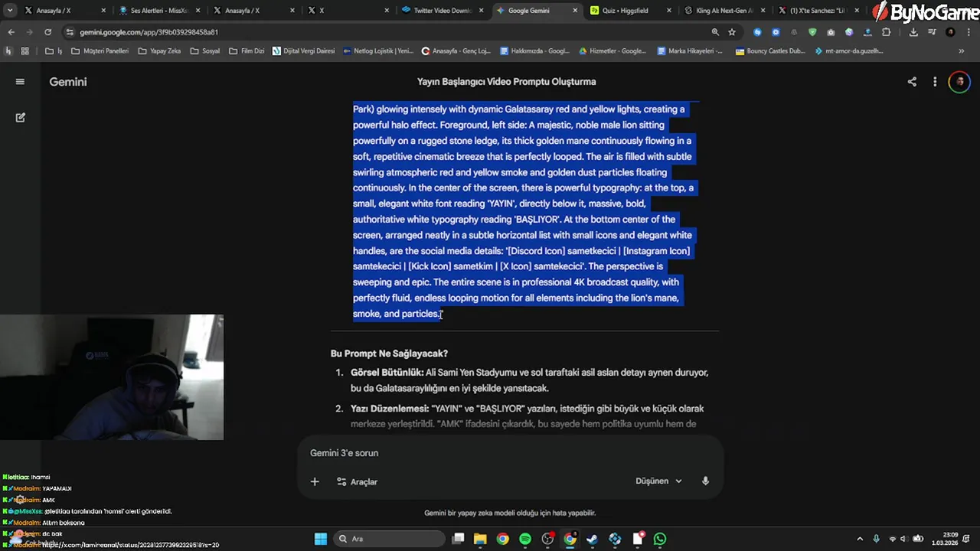Image resolution: width=980 pixels, height=551 pixels.
Task: Activate the microphone voice input icon
Action: (x=705, y=481)
